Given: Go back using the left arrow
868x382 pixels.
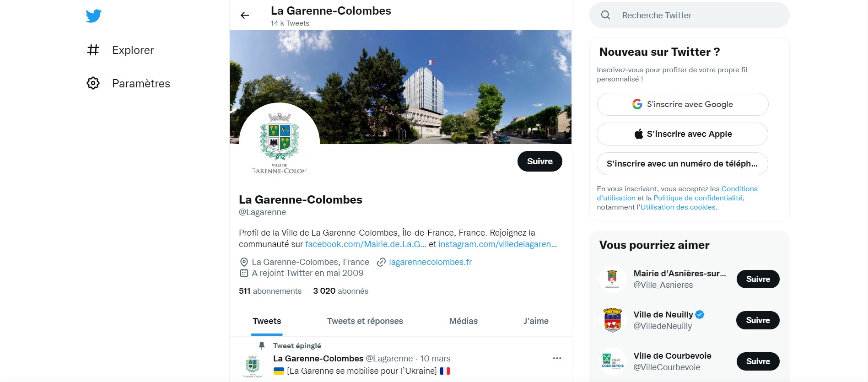Looking at the screenshot, I should [245, 16].
